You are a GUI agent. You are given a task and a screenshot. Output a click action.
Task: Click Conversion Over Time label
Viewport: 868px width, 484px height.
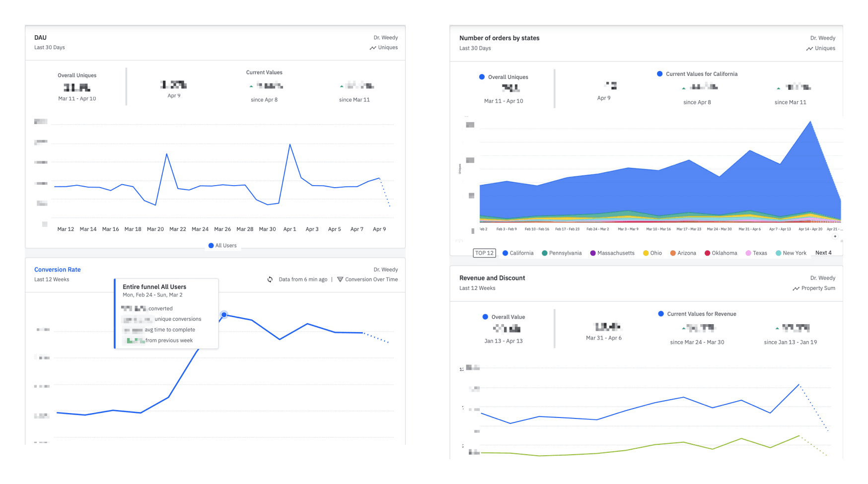pyautogui.click(x=371, y=279)
